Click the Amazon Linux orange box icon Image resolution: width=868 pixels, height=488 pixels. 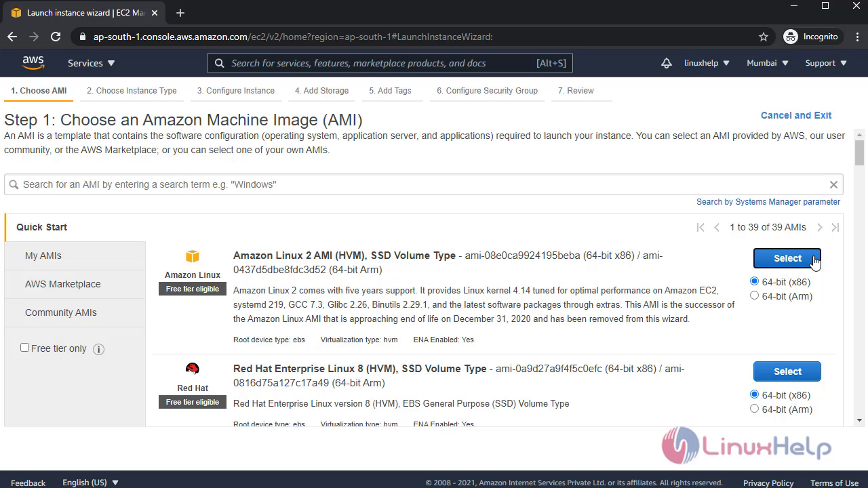click(193, 256)
